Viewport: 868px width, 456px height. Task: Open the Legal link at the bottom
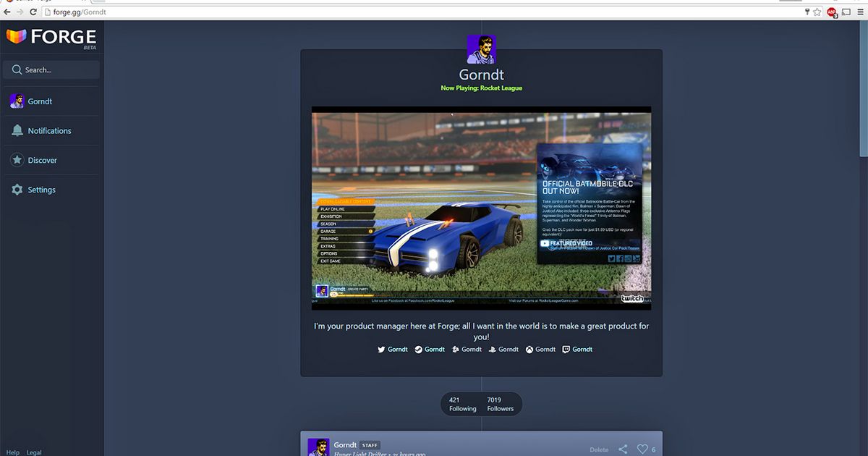(x=33, y=452)
